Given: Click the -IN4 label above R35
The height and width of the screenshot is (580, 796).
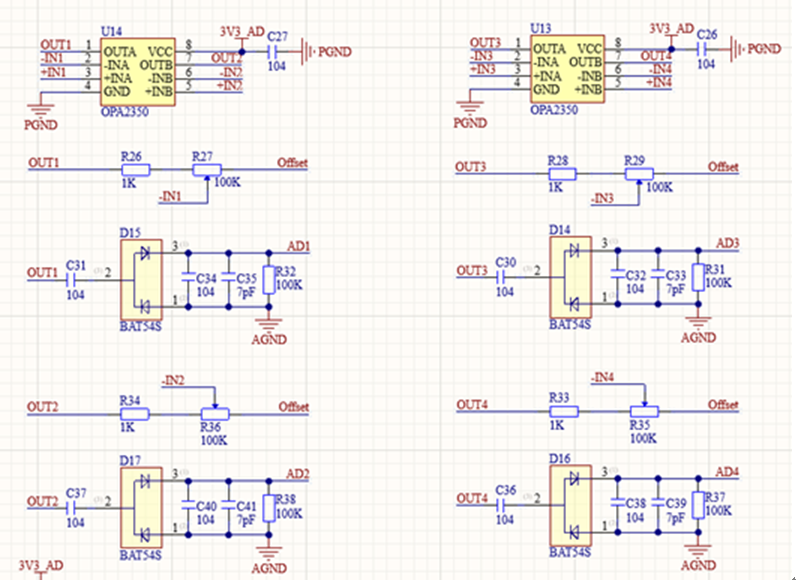Looking at the screenshot, I should coord(603,378).
